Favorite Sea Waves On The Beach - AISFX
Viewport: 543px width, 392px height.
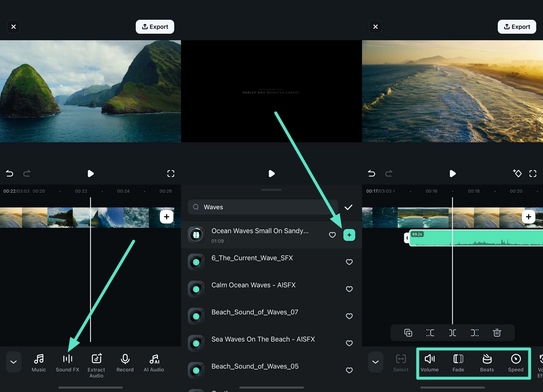[x=349, y=344]
